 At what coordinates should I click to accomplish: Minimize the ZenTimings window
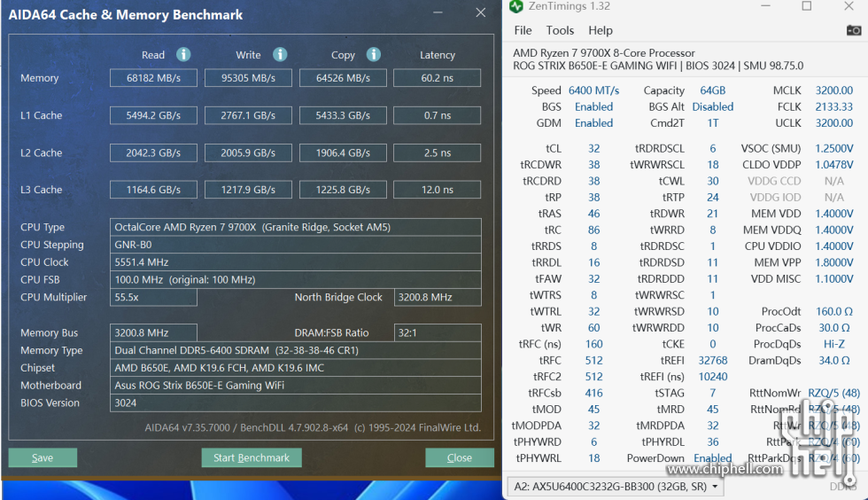(765, 6)
